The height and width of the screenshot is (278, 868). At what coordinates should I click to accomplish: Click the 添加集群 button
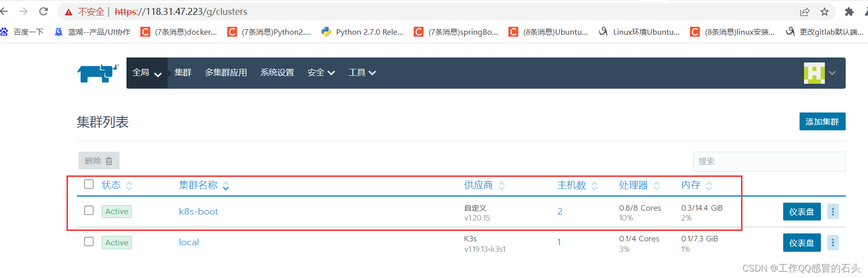822,122
